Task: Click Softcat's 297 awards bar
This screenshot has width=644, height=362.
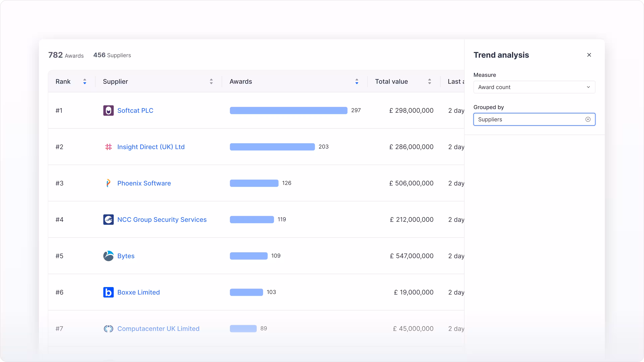Action: [288, 110]
